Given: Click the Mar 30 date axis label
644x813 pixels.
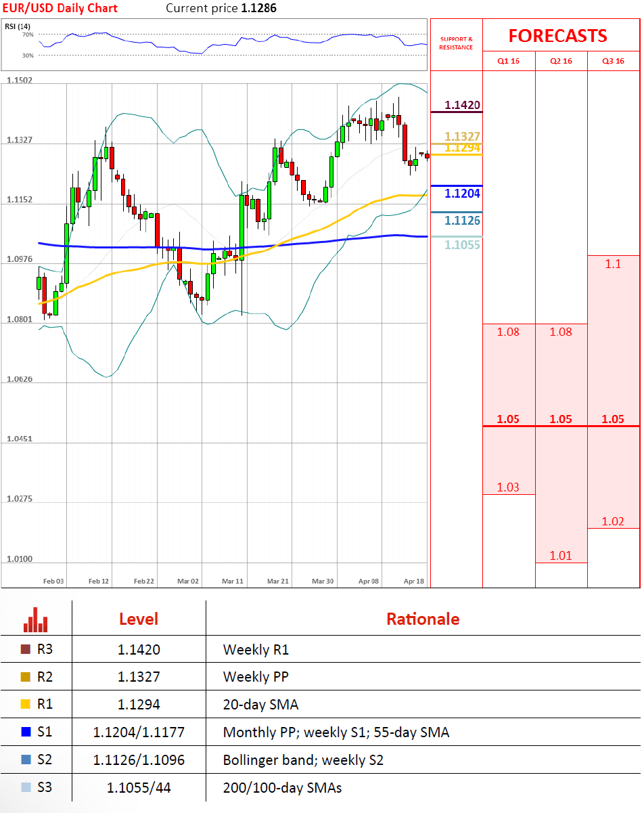Looking at the screenshot, I should pyautogui.click(x=323, y=581).
